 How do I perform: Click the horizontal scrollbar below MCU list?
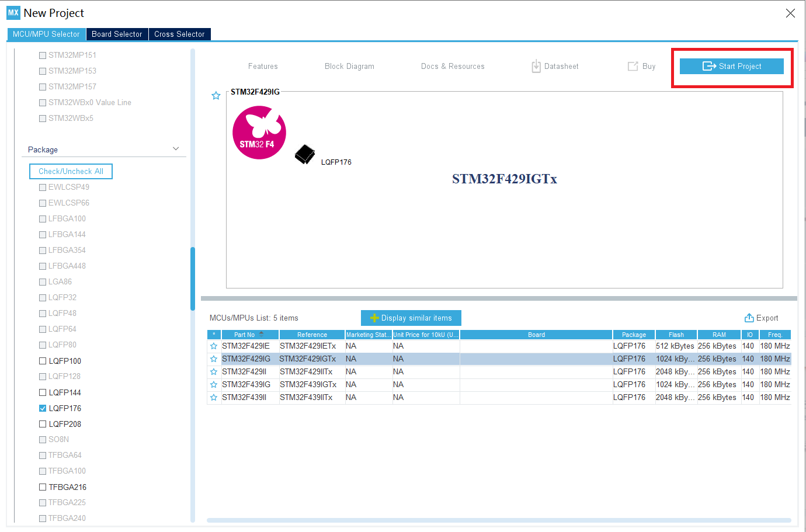pyautogui.click(x=499, y=520)
